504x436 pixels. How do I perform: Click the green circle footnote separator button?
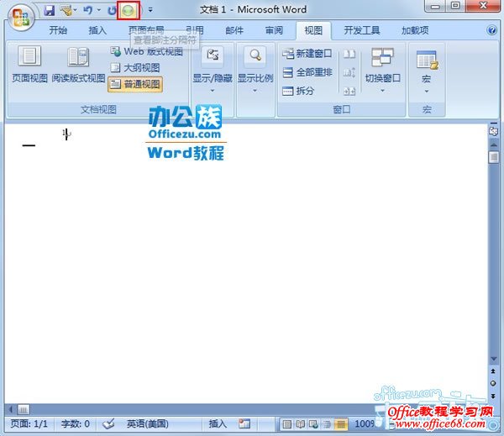[129, 11]
